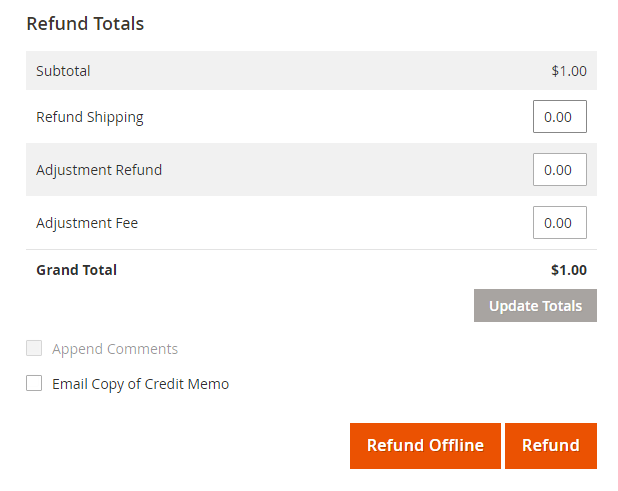
Task: Click the Adjustment Refund label text
Action: [99, 170]
